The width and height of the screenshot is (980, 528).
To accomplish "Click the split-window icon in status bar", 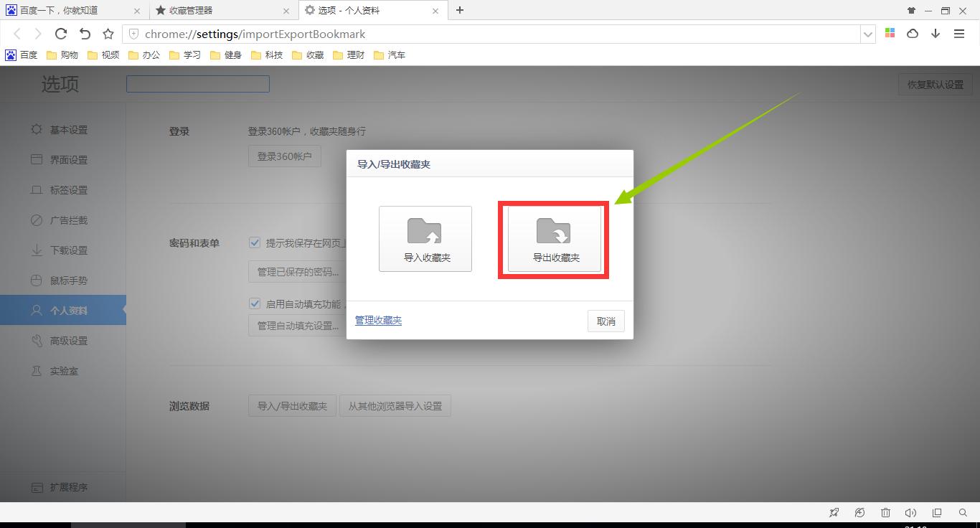I will [936, 512].
